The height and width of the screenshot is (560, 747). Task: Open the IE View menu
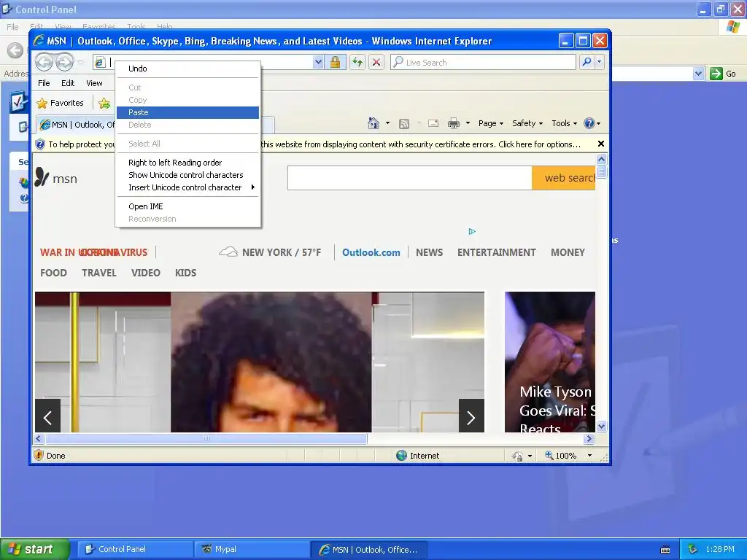pos(94,83)
